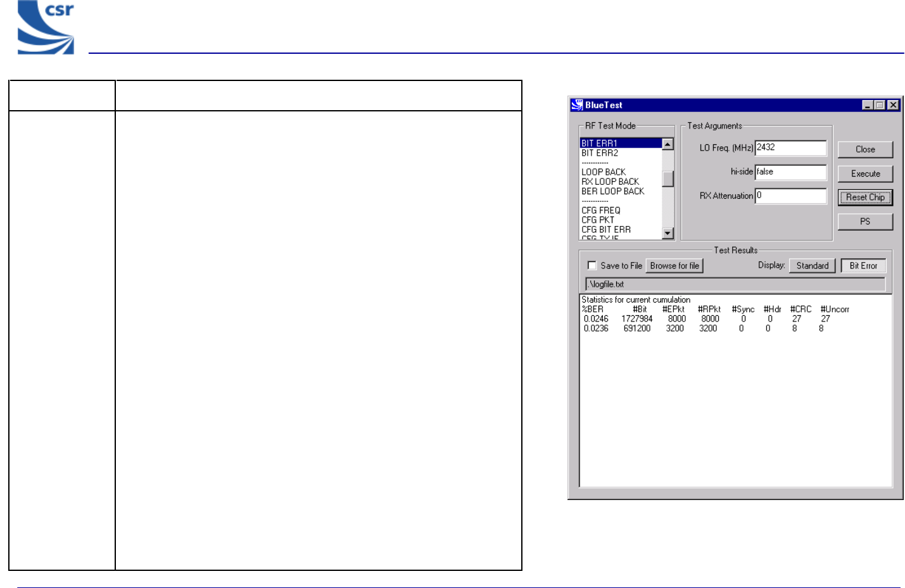Click the RF Test Mode scrollbar thumb
The height and width of the screenshot is (588, 905).
(x=668, y=179)
